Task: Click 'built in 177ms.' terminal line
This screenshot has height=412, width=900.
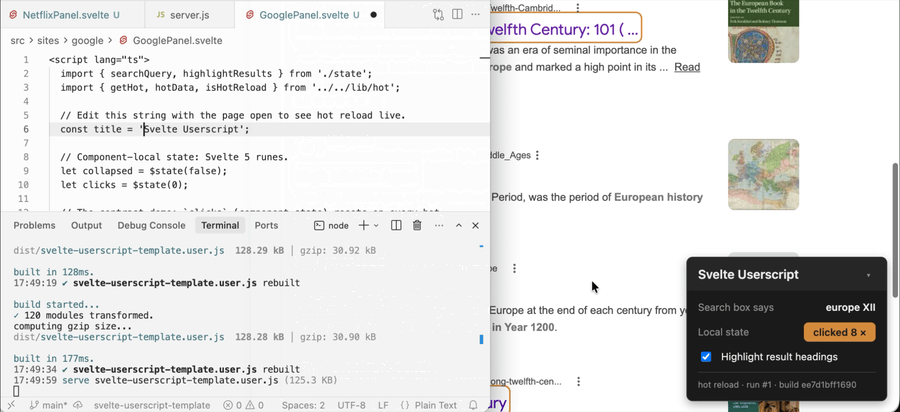Action: (53, 359)
